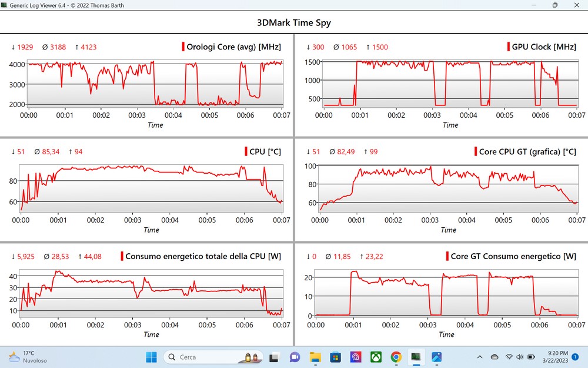Viewport: 588px width, 368px height.
Task: Minimize the Generic Log Viewer window
Action: (534, 5)
